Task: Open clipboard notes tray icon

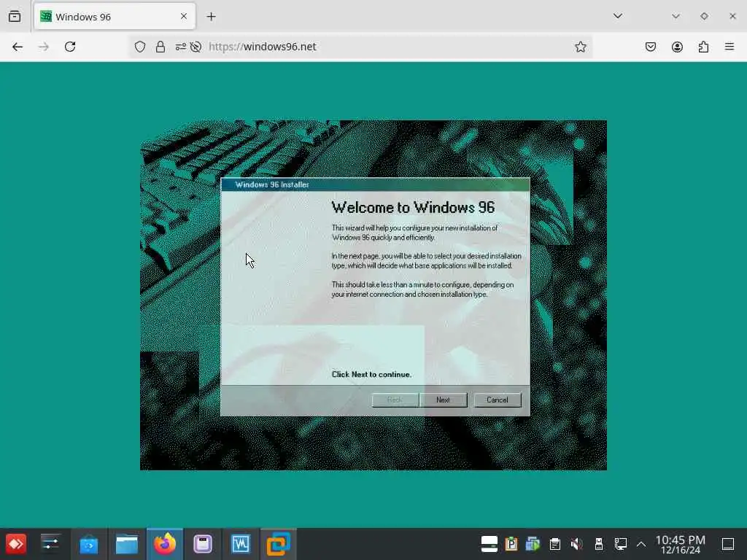Action: pos(555,544)
